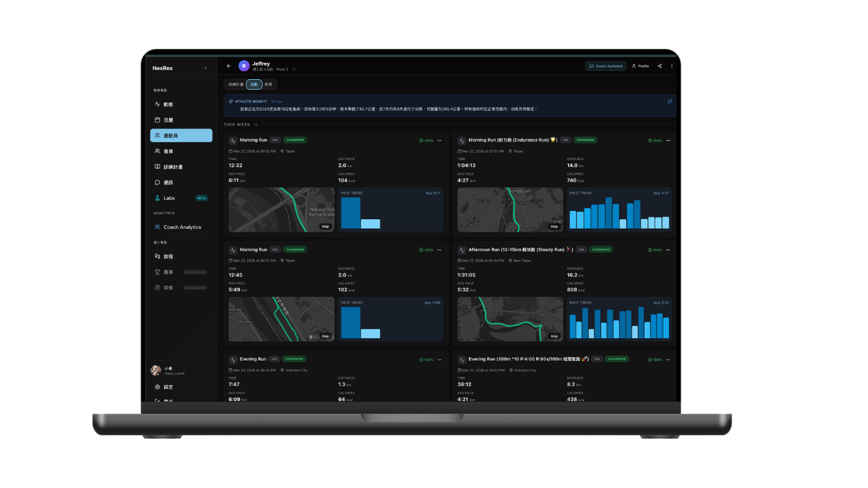Open Map on the 06:57 AM Morning Run

click(325, 336)
